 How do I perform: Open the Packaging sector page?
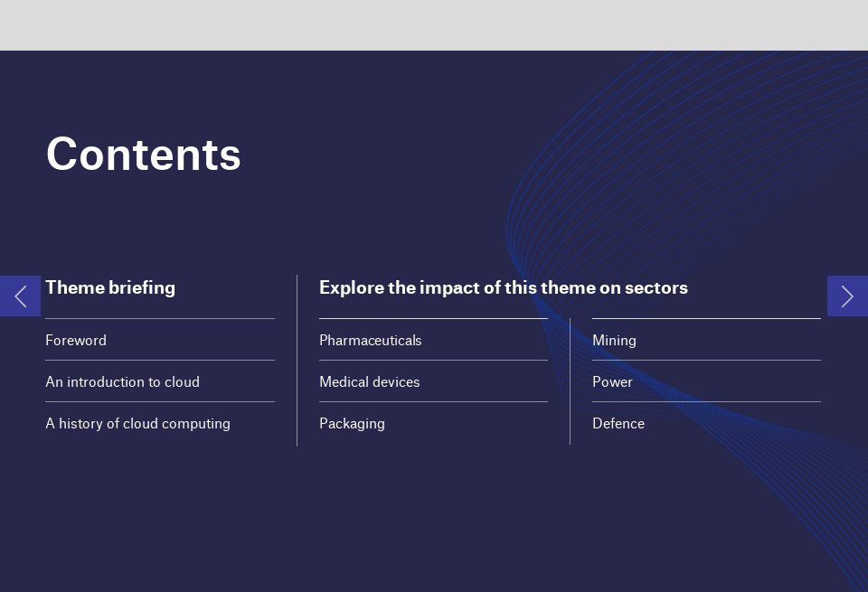point(352,424)
